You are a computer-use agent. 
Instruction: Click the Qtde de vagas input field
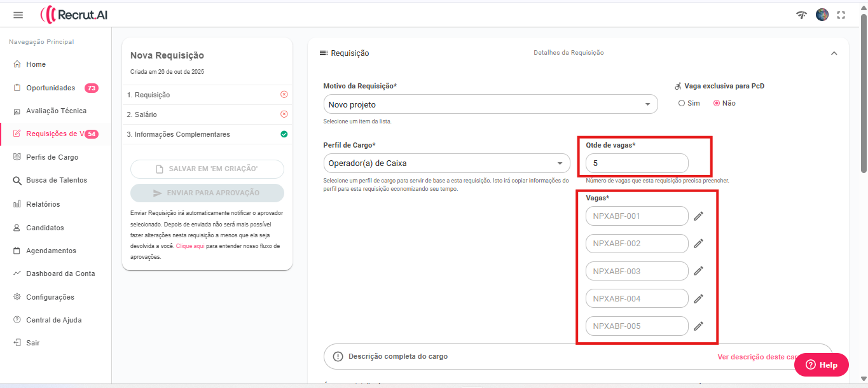[636, 163]
